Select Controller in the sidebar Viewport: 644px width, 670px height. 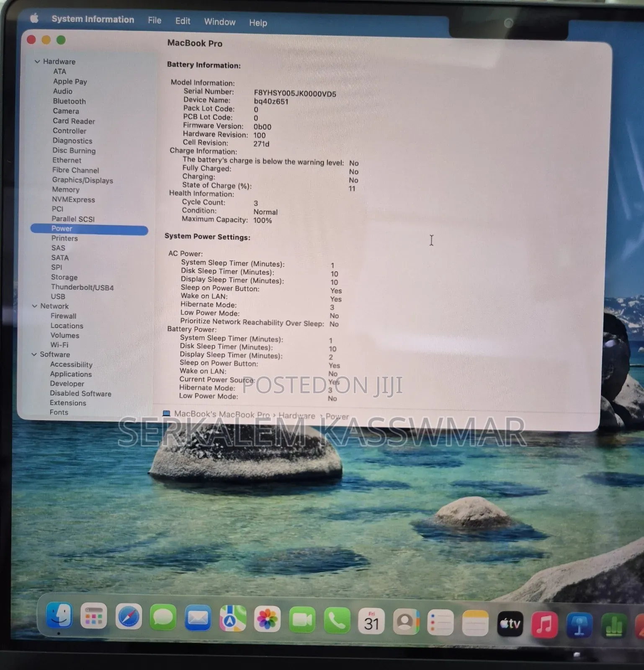pos(70,131)
